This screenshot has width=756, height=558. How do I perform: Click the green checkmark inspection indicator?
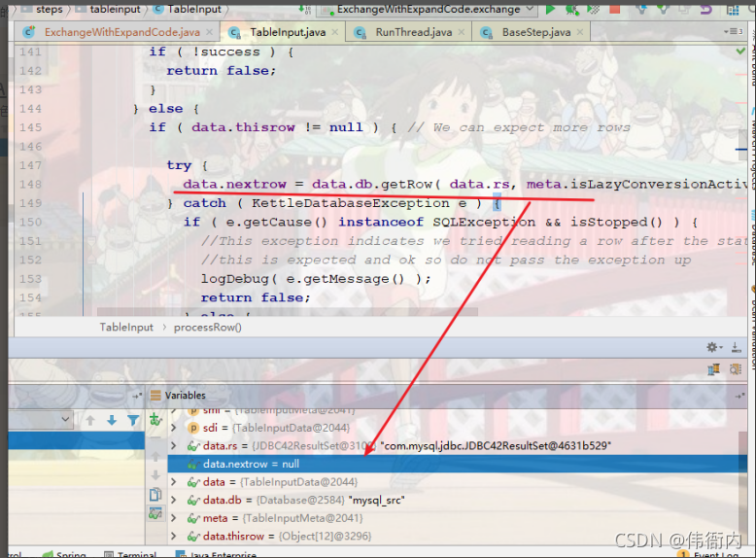click(740, 51)
